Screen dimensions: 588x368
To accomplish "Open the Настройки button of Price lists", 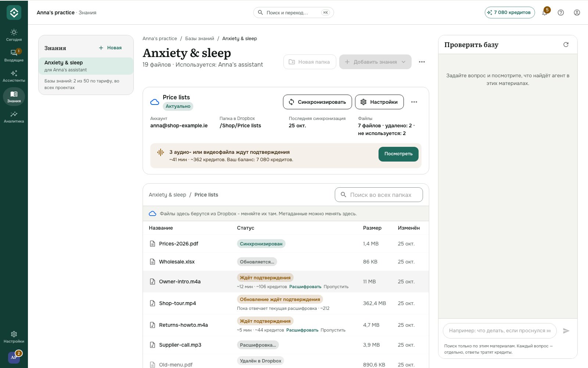I will [x=379, y=102].
